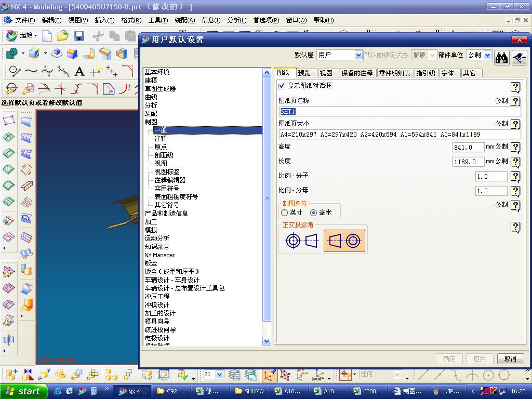Viewport: 532px width, 399px height.
Task: Click the help icon beside 显示图纸对话框
Action: 515,87
